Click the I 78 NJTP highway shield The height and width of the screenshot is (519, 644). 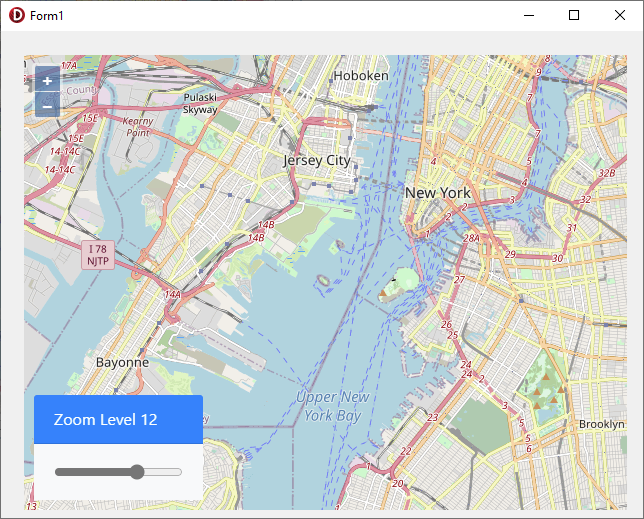[x=98, y=255]
